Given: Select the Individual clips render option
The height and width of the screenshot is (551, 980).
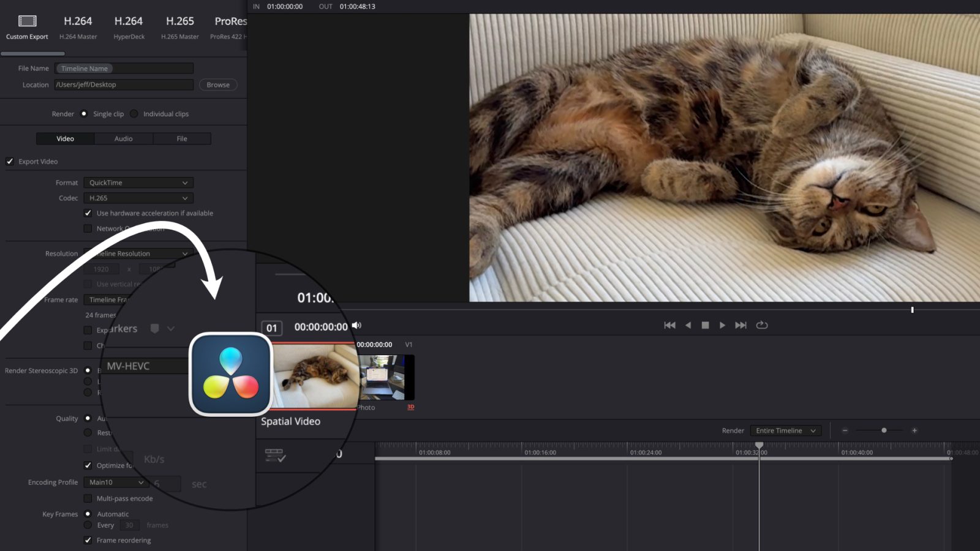Looking at the screenshot, I should tap(135, 113).
